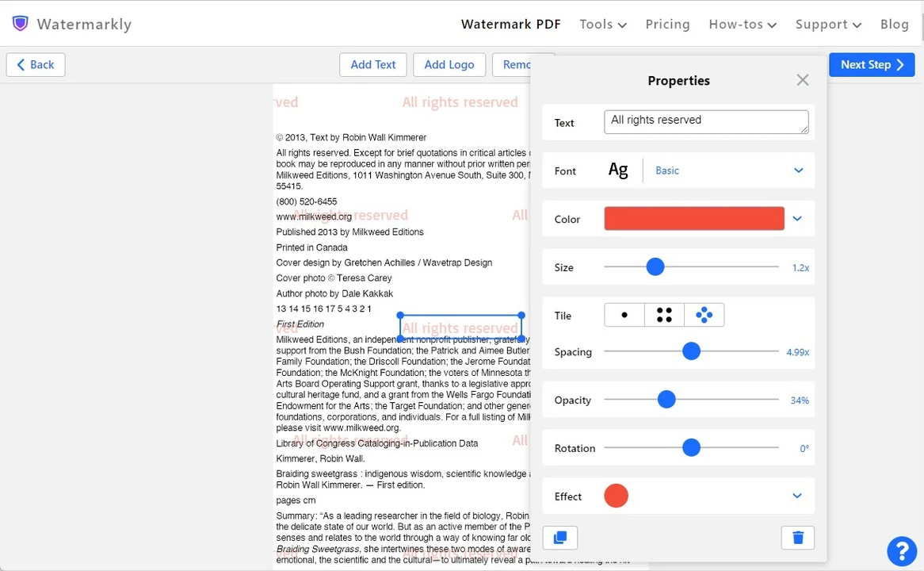Image resolution: width=924 pixels, height=571 pixels.
Task: Open the Support menu
Action: 829,24
